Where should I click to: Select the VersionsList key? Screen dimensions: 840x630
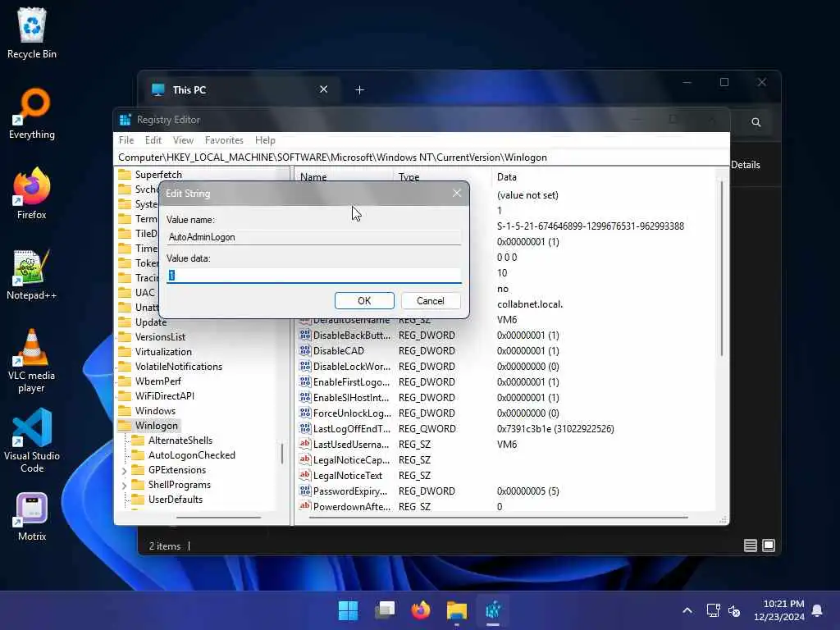(x=160, y=337)
